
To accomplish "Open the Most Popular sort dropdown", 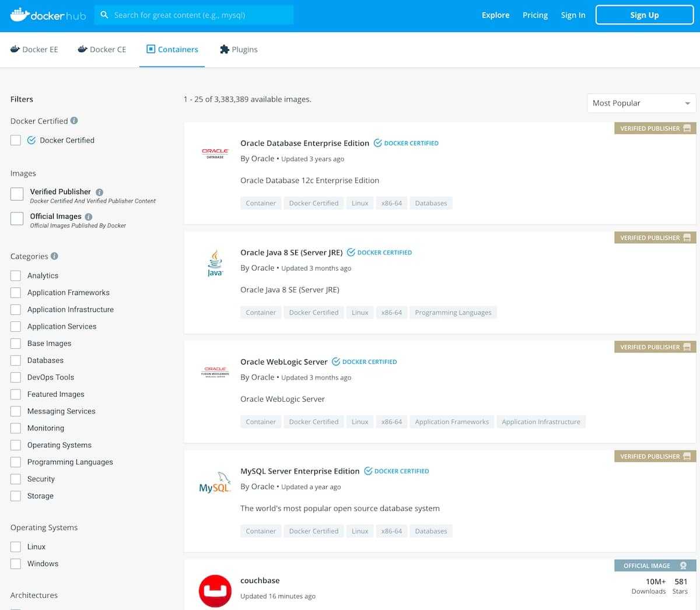I will click(640, 103).
